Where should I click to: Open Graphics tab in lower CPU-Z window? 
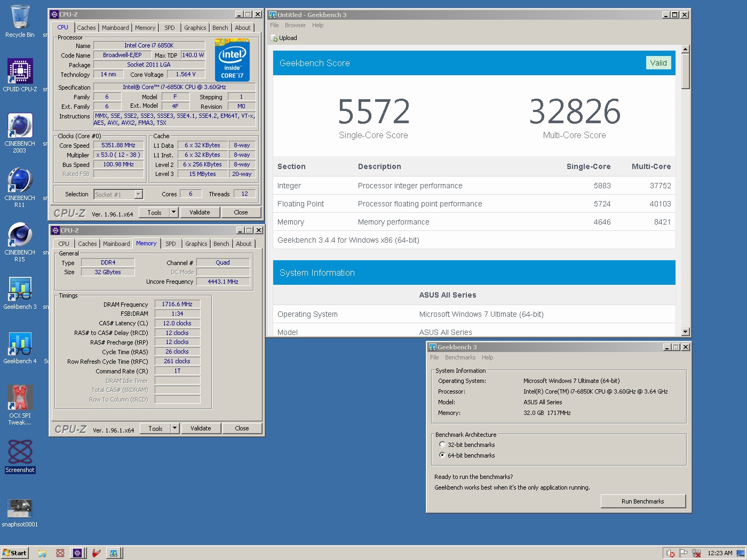click(196, 244)
